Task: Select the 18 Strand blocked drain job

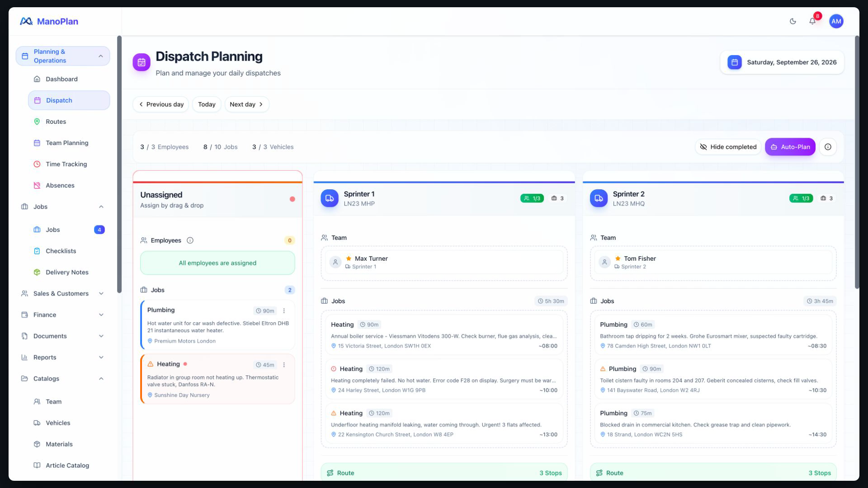Action: 713,423
